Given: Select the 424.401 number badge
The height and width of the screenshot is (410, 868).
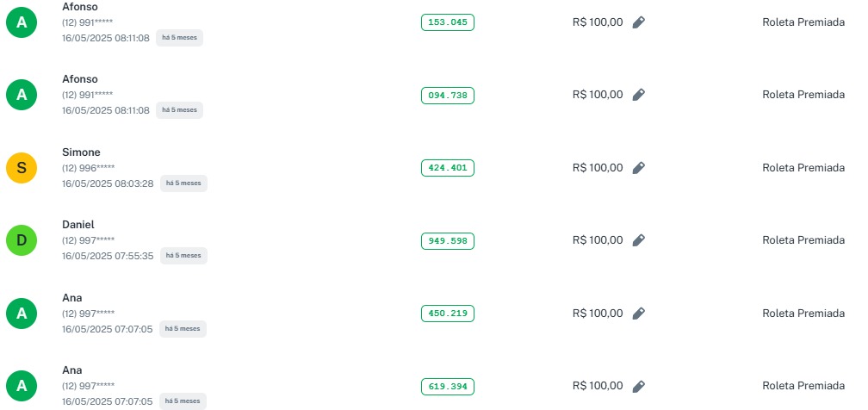Looking at the screenshot, I should coord(448,168).
